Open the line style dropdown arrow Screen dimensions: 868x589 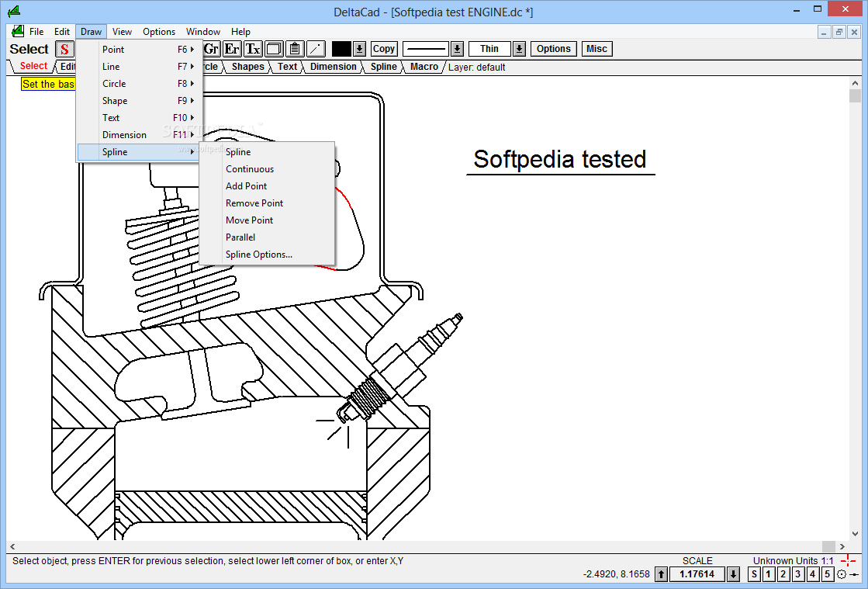click(457, 49)
